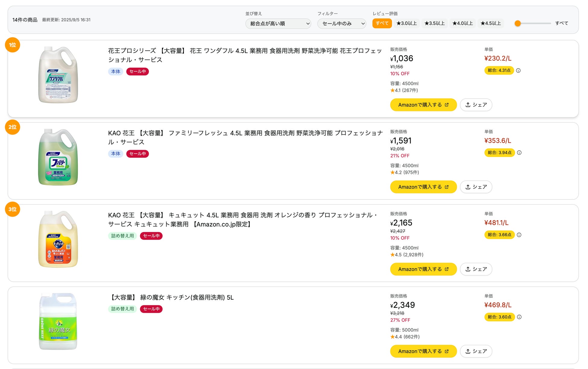This screenshot has height=369, width=588.
Task: Click the 総合: 4.31点 score badge
Action: (x=499, y=70)
